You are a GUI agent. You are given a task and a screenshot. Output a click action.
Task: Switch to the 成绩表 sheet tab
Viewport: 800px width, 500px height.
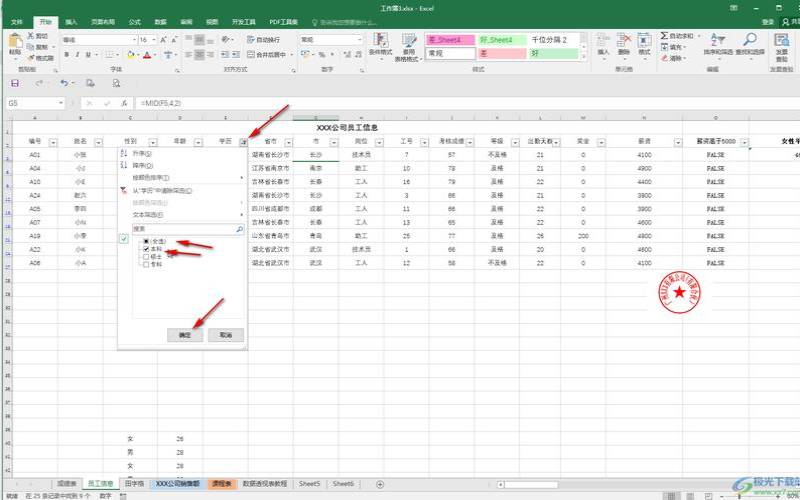coord(67,484)
